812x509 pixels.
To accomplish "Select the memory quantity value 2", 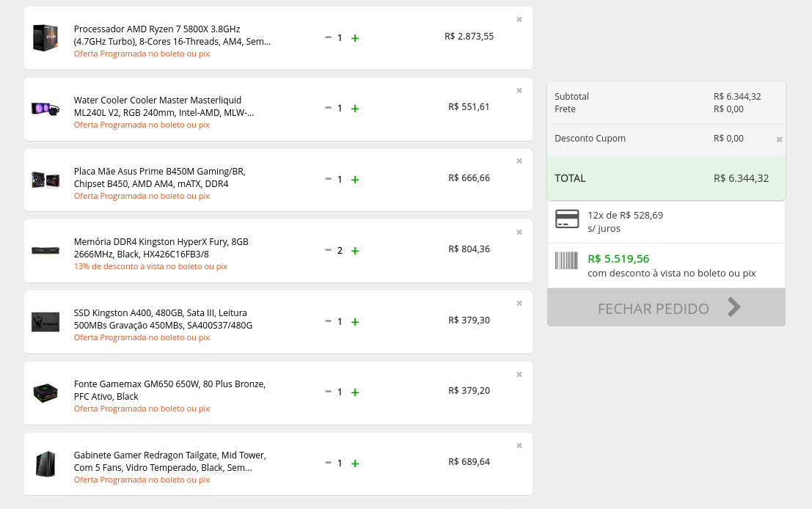I will [340, 251].
